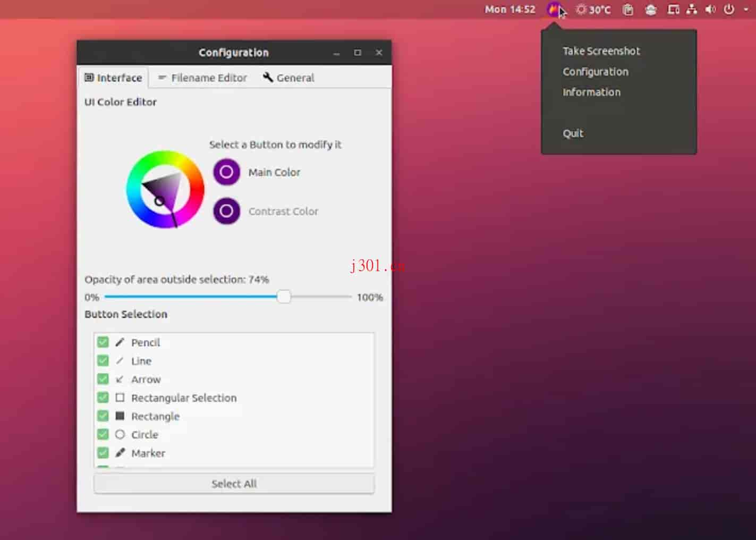Click the Rectangle tool icon
This screenshot has height=540, width=756.
[x=120, y=416]
